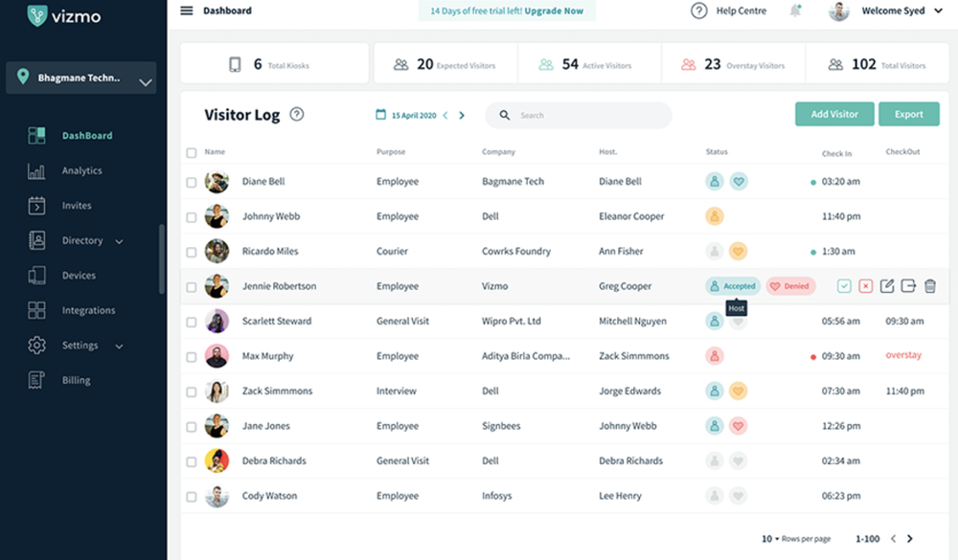Click the Upgrade Now link
The height and width of the screenshot is (560, 958).
[x=554, y=11]
